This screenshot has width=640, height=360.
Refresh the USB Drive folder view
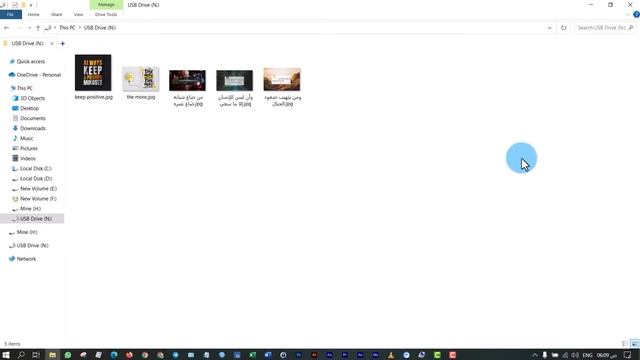[x=564, y=28]
